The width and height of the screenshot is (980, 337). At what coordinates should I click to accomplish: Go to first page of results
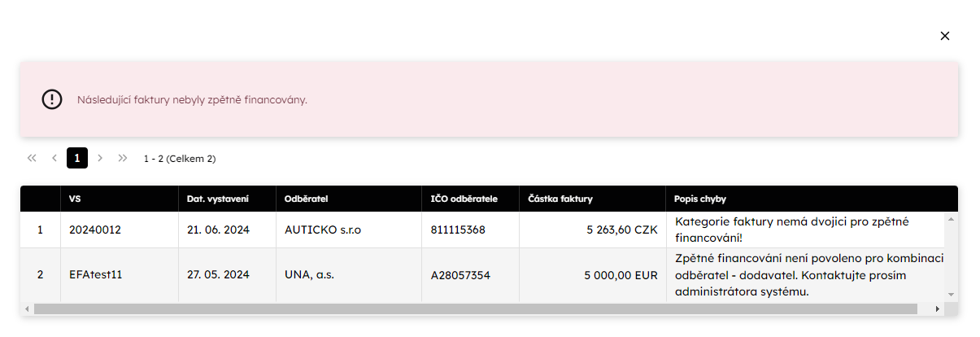32,158
